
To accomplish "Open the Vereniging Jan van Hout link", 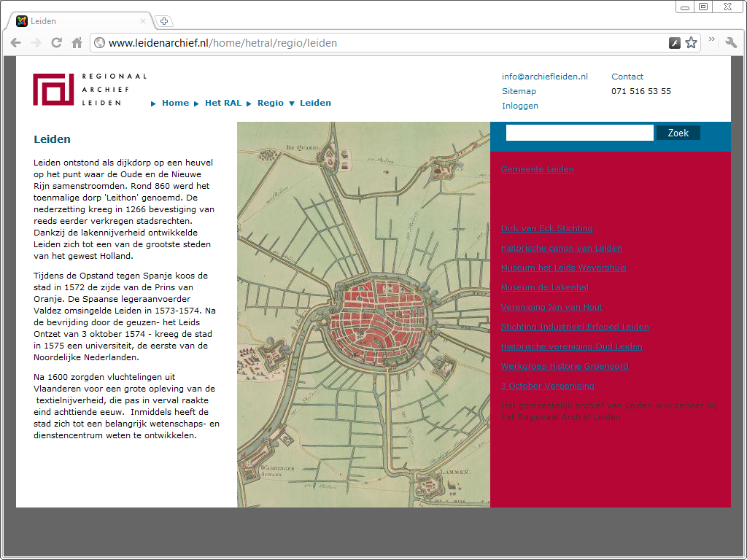I will pyautogui.click(x=551, y=307).
